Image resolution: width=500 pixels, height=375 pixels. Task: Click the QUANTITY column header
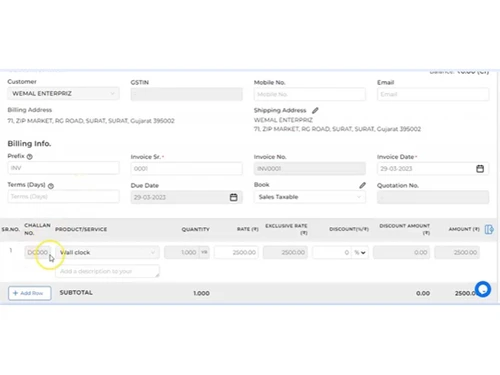tap(195, 229)
